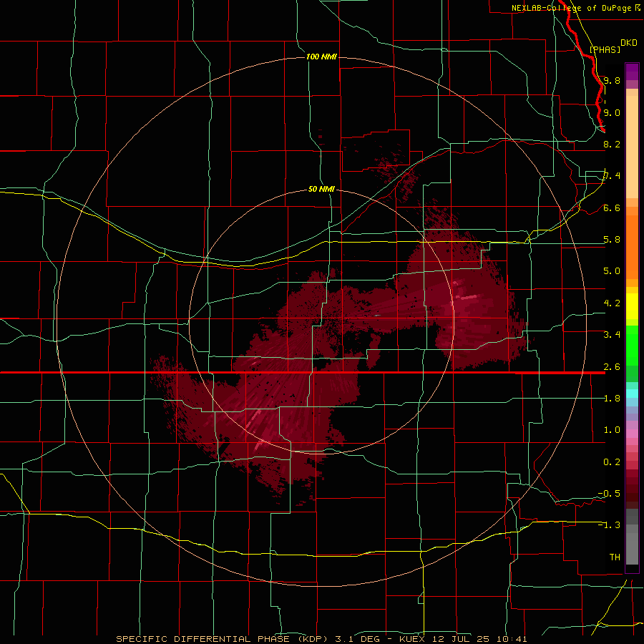
Task: Click the "100 NMI" range ring label
Action: (x=321, y=57)
